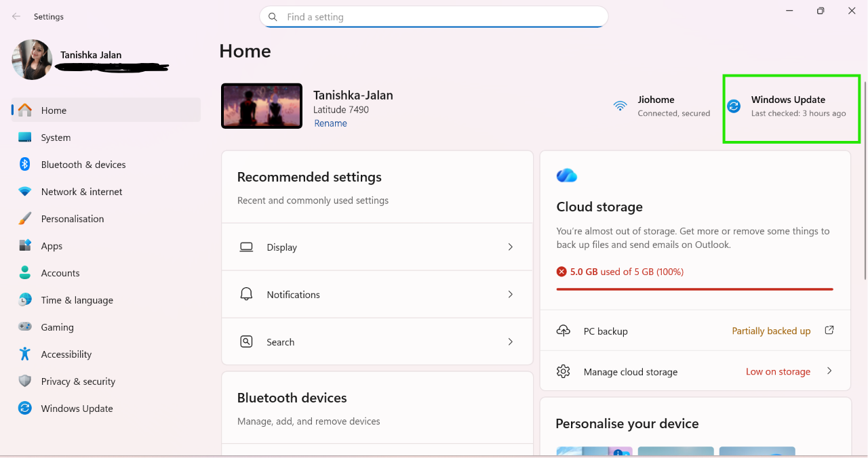Open Manage cloud storage chevron
This screenshot has width=868, height=458.
(x=829, y=371)
